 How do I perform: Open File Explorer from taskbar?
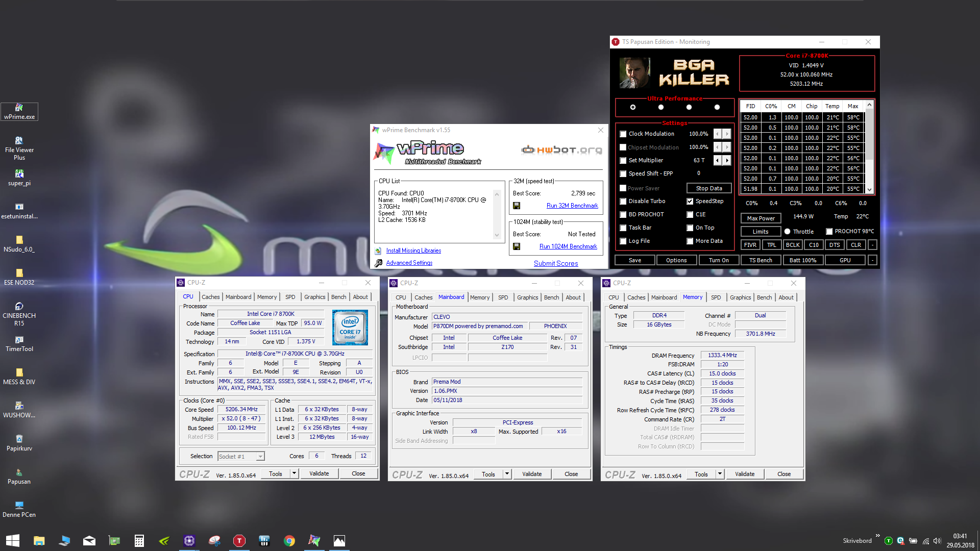pos(39,541)
